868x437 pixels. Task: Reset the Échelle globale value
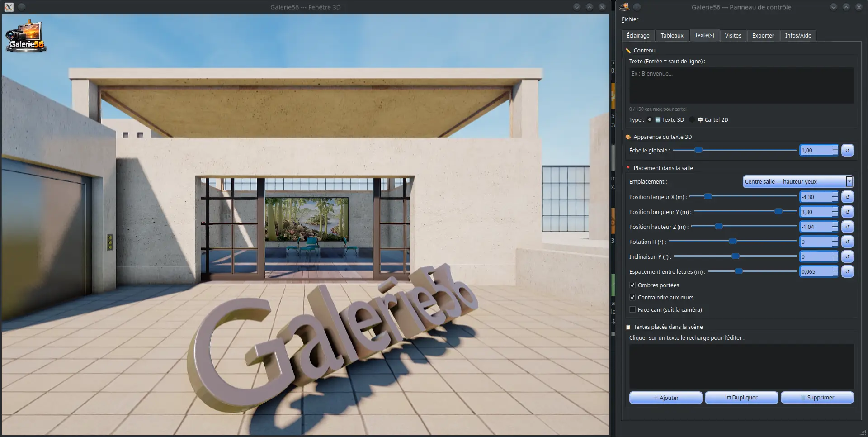(847, 150)
